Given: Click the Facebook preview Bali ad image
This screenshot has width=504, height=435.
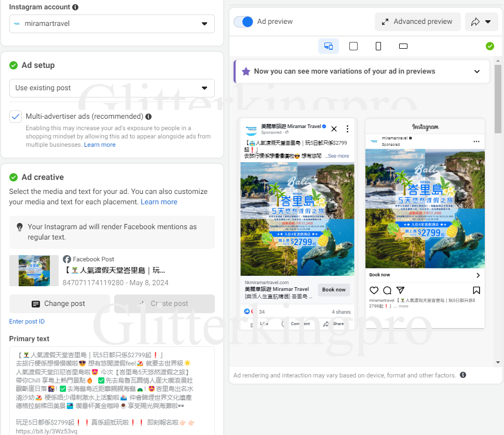Looking at the screenshot, I should (297, 219).
